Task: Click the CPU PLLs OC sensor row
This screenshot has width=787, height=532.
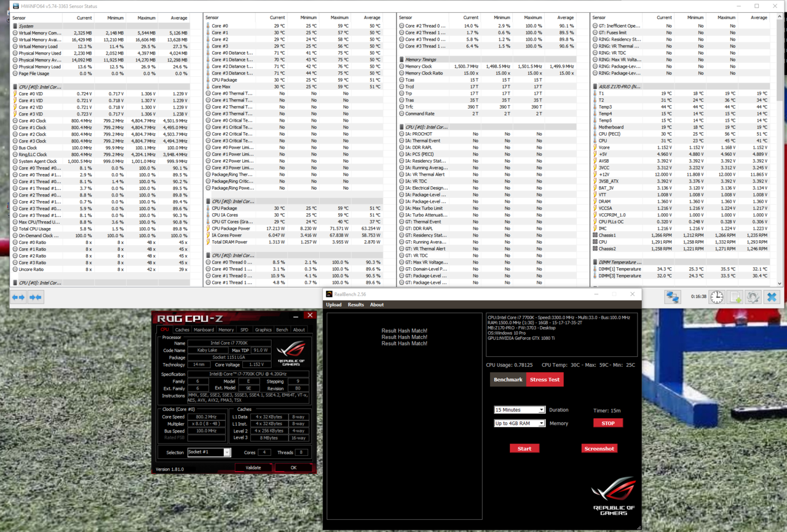Action: pos(681,222)
